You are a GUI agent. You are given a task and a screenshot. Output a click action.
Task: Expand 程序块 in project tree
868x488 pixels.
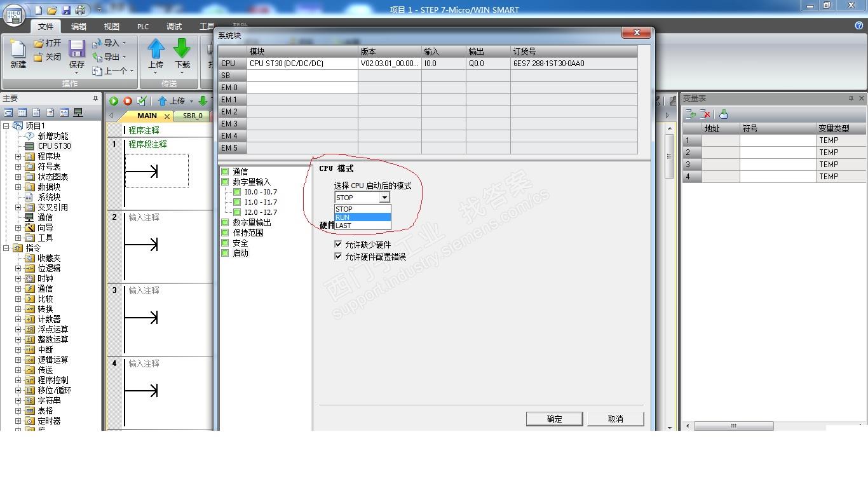click(x=18, y=156)
